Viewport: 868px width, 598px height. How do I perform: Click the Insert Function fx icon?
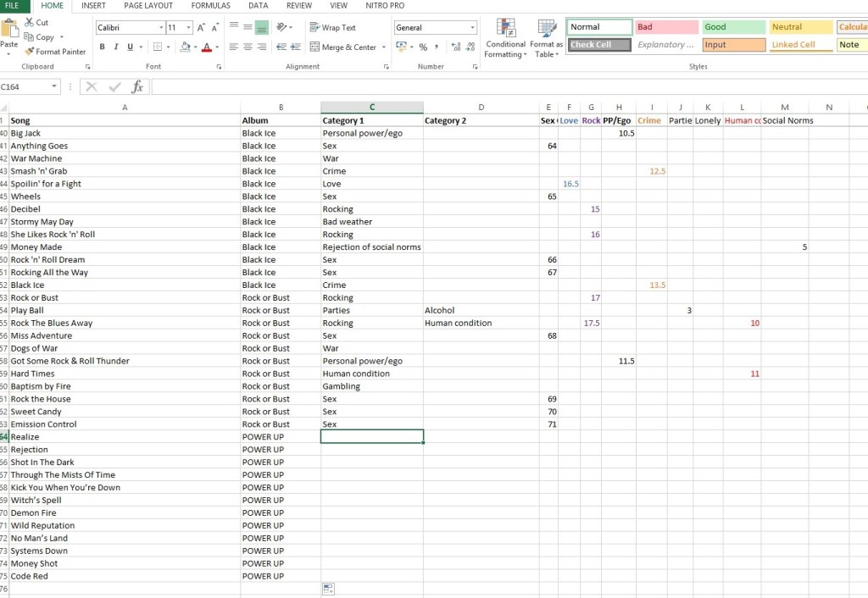point(136,86)
